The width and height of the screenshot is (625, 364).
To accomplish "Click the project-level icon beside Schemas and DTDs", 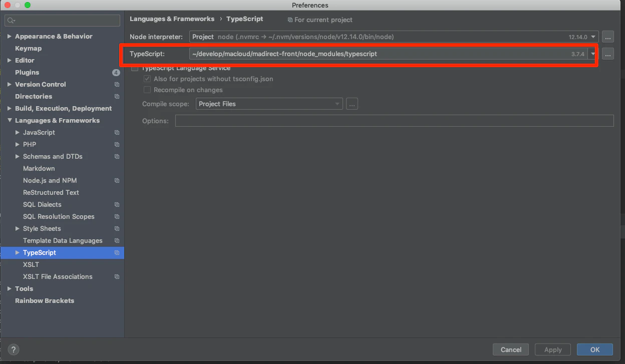I will 117,157.
